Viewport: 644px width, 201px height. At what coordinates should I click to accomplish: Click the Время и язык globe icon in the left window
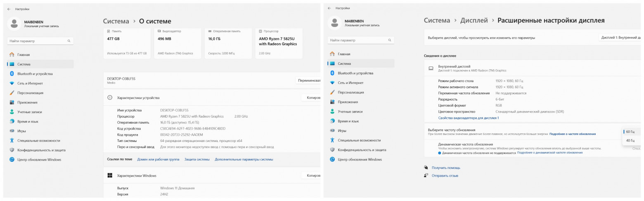12,121
